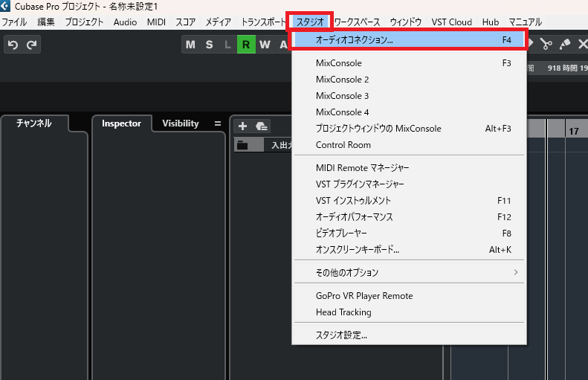
Task: Toggle the M mute-all button
Action: coord(190,45)
